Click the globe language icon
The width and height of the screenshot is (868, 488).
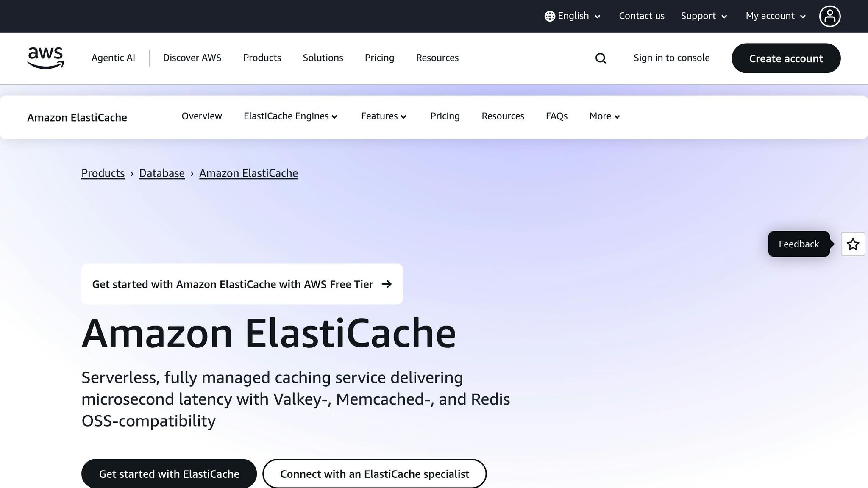click(550, 16)
